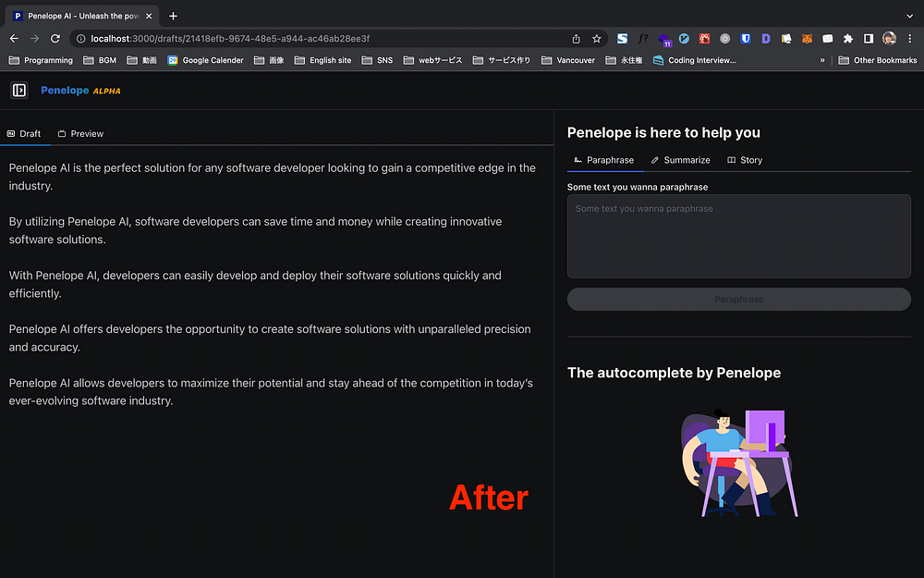
Task: Click the developer-at-desk illustration
Action: pyautogui.click(x=739, y=463)
